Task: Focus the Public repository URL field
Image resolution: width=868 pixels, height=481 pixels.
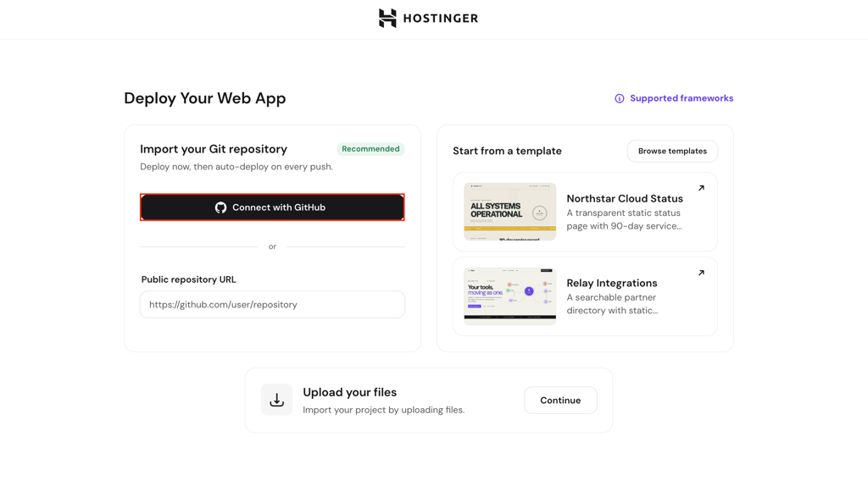Action: point(272,305)
